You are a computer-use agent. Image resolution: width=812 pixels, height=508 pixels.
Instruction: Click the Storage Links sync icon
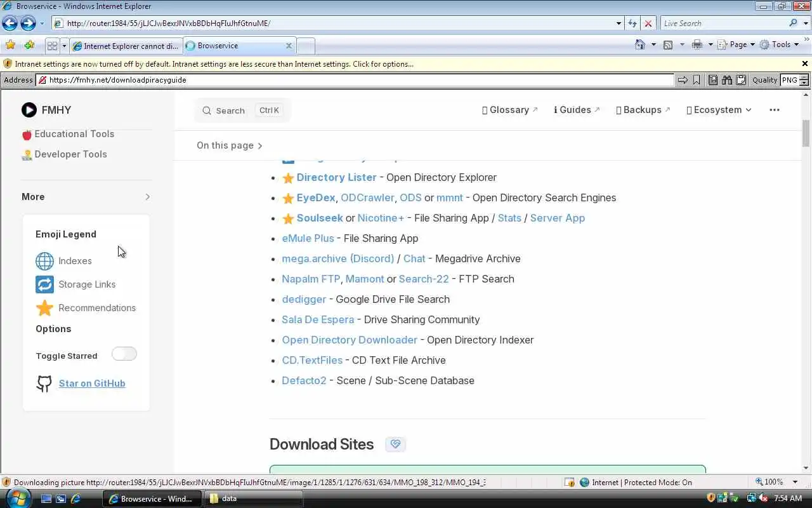point(44,284)
